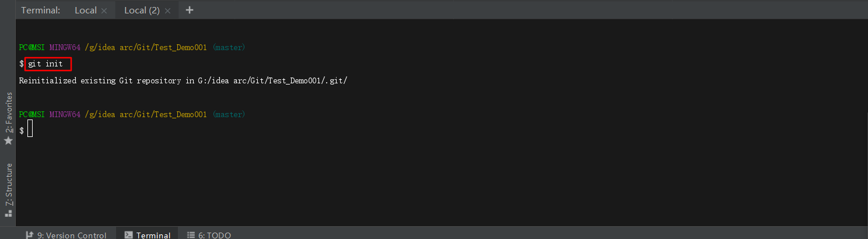Screen dimensions: 868x239
Task: Toggle the Terminal tool window button
Action: pyautogui.click(x=148, y=235)
